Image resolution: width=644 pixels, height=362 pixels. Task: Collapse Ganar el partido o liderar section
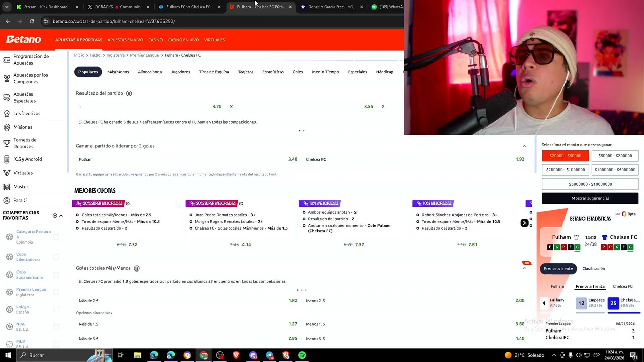[x=524, y=146]
